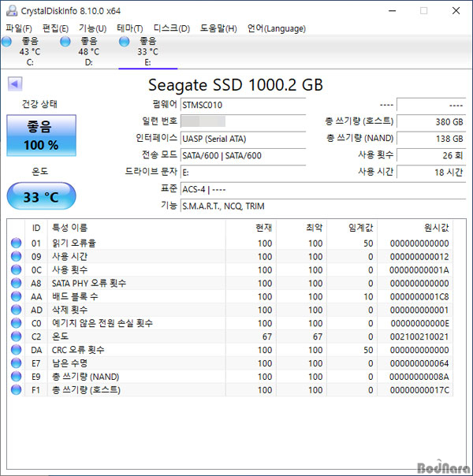This screenshot has width=473, height=476.
Task: Click the drive letter field E:
Action: click(x=243, y=173)
